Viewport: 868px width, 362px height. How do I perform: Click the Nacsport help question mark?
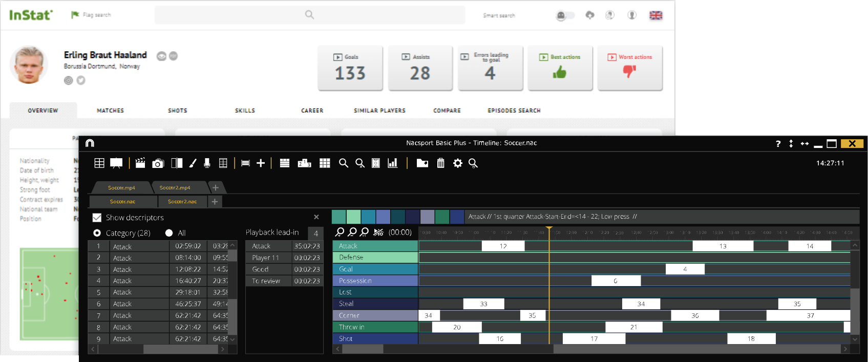[x=778, y=144]
